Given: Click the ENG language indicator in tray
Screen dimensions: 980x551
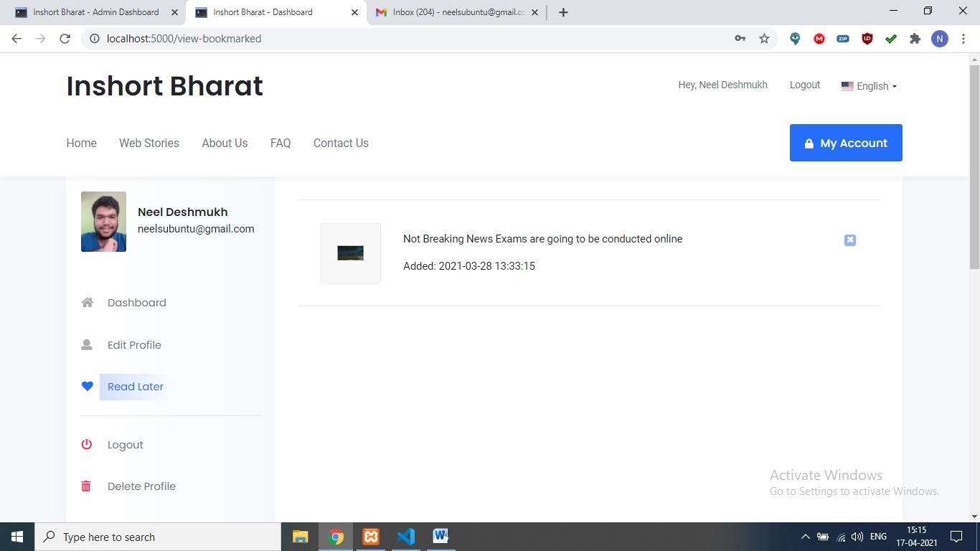Looking at the screenshot, I should [878, 537].
